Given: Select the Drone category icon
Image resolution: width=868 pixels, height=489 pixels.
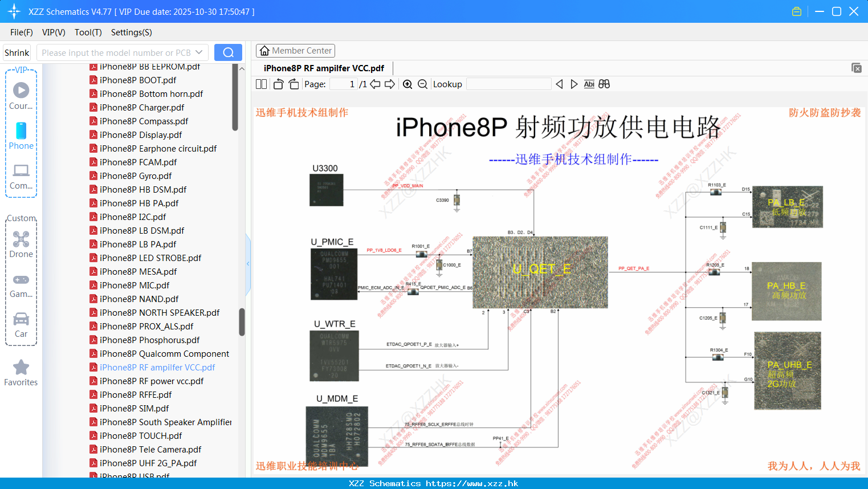Looking at the screenshot, I should (x=21, y=244).
